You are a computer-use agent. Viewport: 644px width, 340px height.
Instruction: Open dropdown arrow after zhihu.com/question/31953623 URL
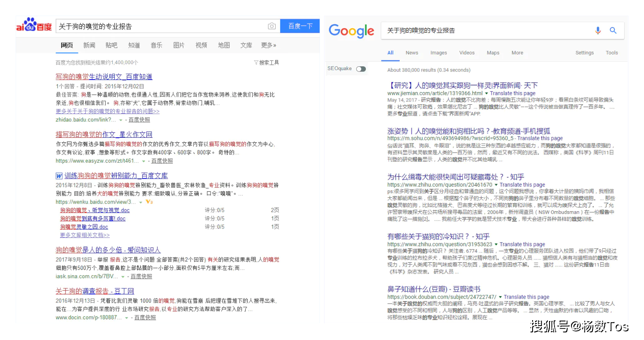[x=496, y=245]
